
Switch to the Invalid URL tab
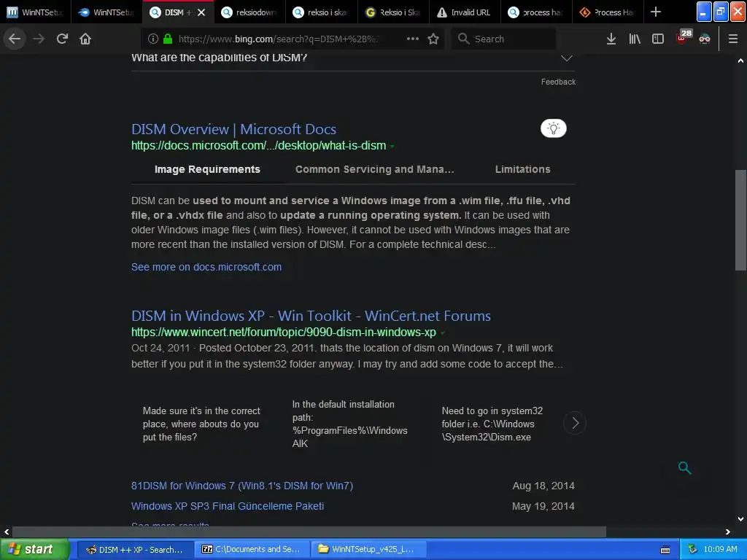(x=465, y=12)
